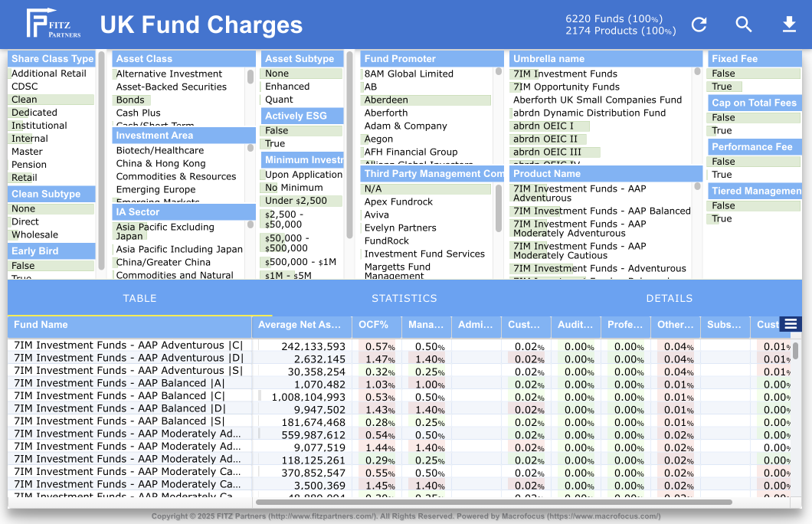Open the search magnifier icon

(x=744, y=25)
